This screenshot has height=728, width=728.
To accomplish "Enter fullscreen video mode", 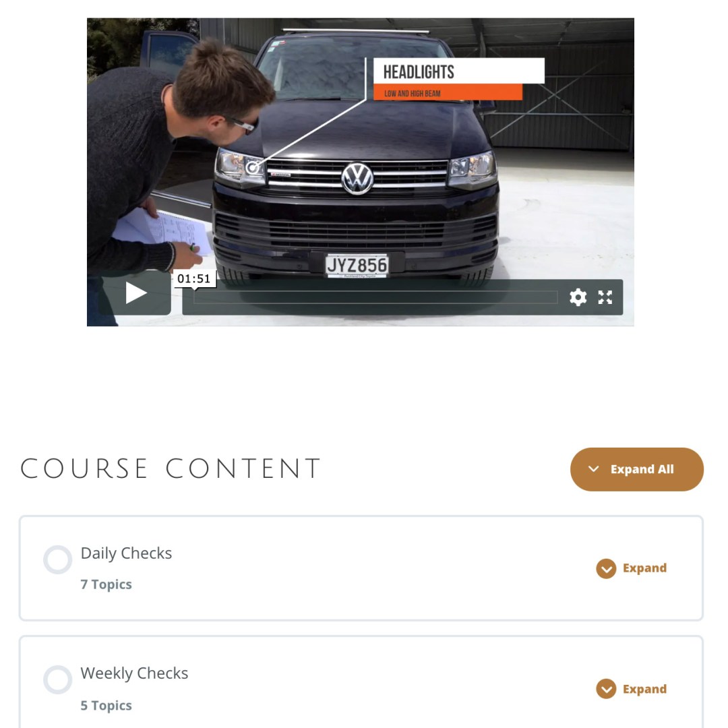I will click(605, 297).
